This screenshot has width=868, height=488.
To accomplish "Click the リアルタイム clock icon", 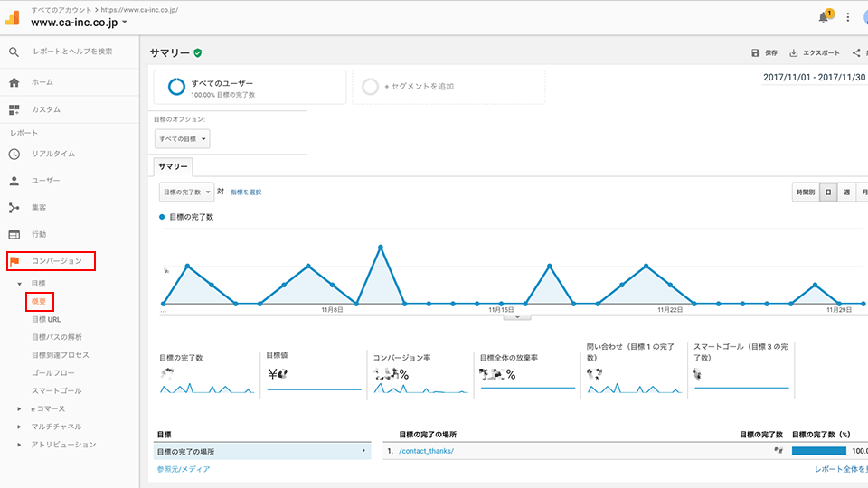I will 14,154.
